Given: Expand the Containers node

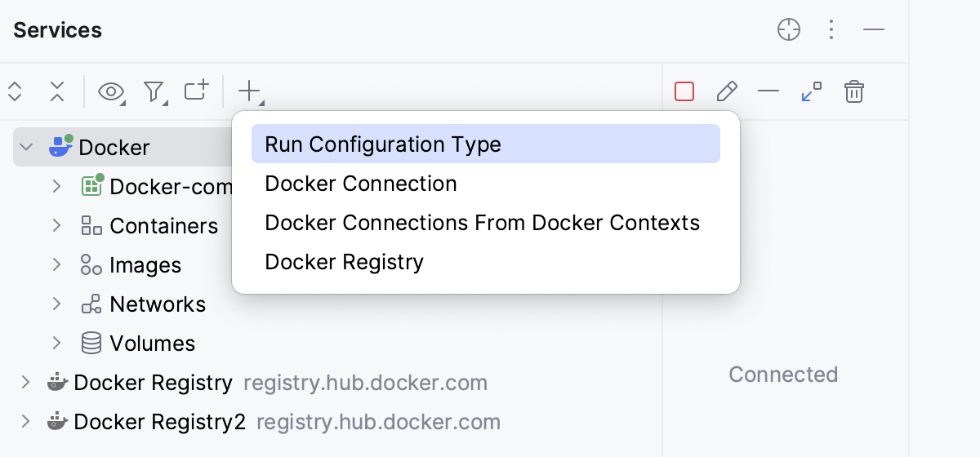Looking at the screenshot, I should click(x=56, y=225).
